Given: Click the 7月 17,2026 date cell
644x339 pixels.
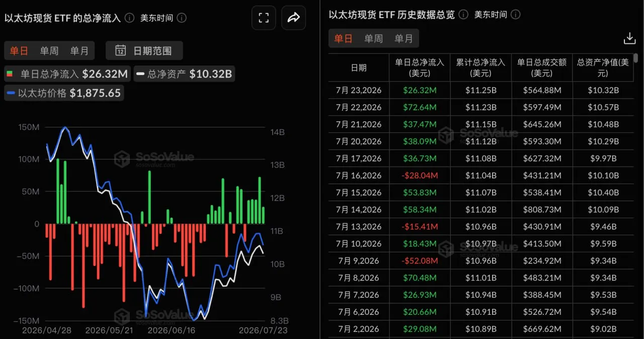Looking at the screenshot, I should coord(359,159).
